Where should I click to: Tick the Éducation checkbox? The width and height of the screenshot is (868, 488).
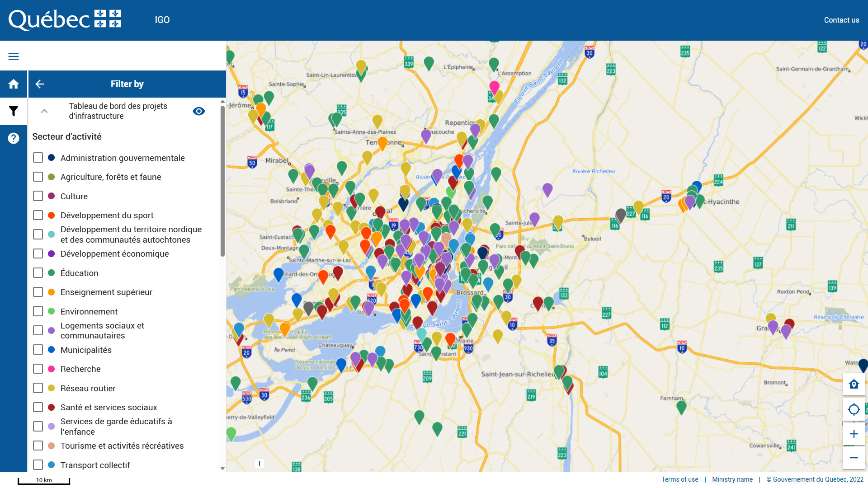pos(38,273)
